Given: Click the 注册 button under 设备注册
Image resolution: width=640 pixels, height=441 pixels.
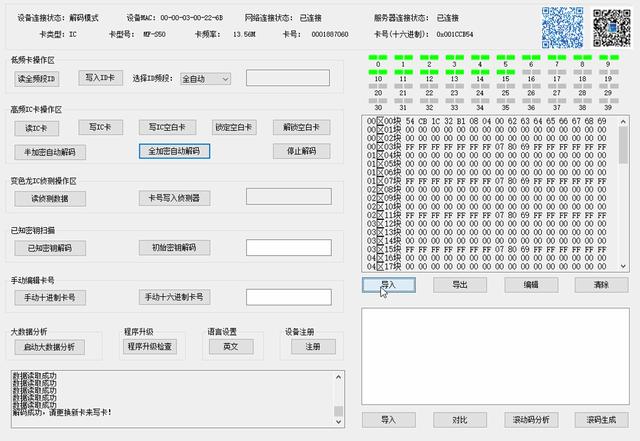Looking at the screenshot, I should click(x=313, y=347).
